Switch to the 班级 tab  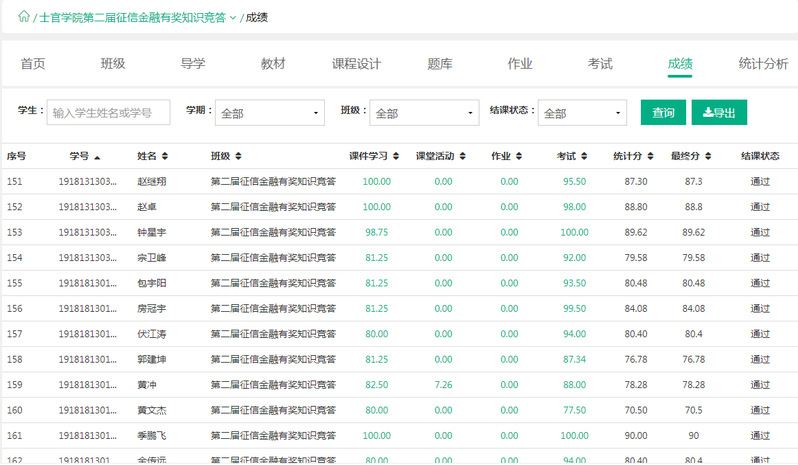(x=113, y=64)
